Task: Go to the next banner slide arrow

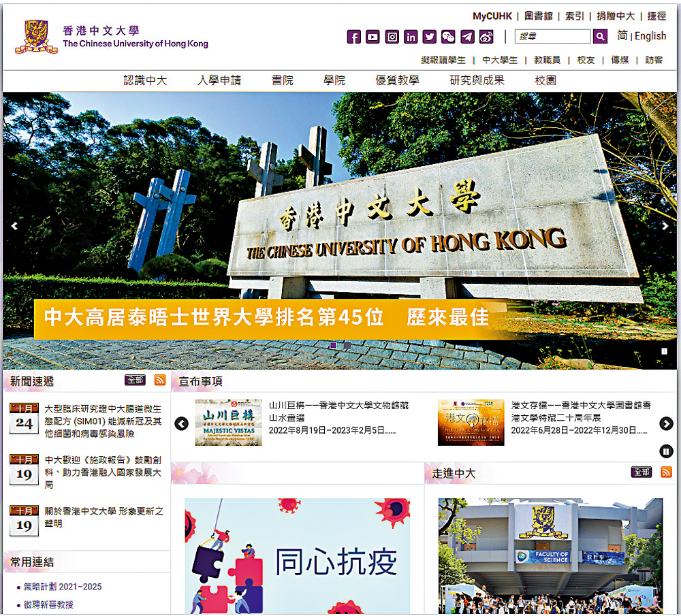Action: tap(665, 226)
